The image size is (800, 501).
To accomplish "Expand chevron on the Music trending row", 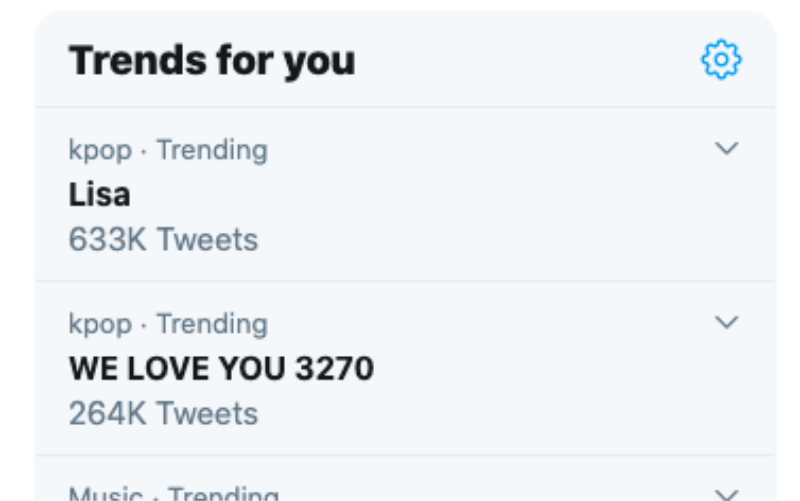I will coord(727,494).
